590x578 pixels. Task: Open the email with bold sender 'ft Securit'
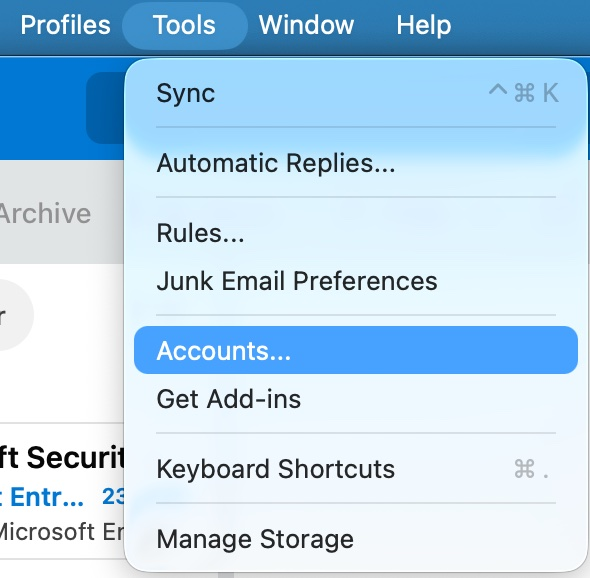(x=62, y=458)
